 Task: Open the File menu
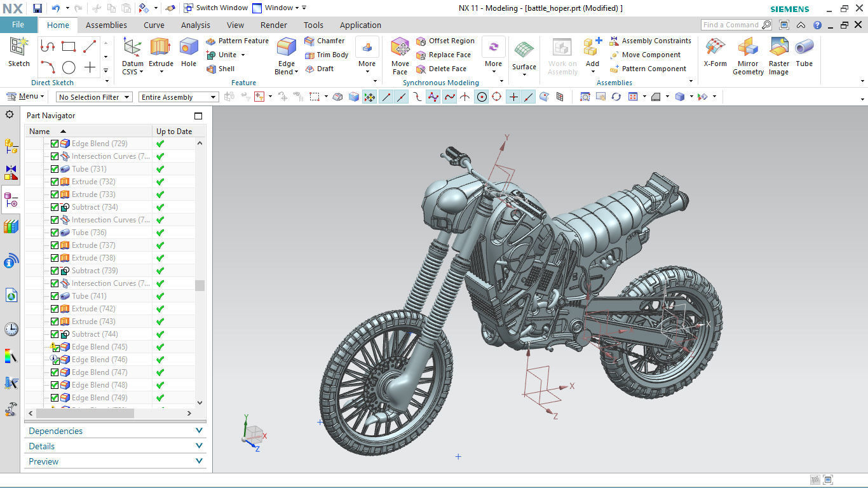click(x=18, y=25)
